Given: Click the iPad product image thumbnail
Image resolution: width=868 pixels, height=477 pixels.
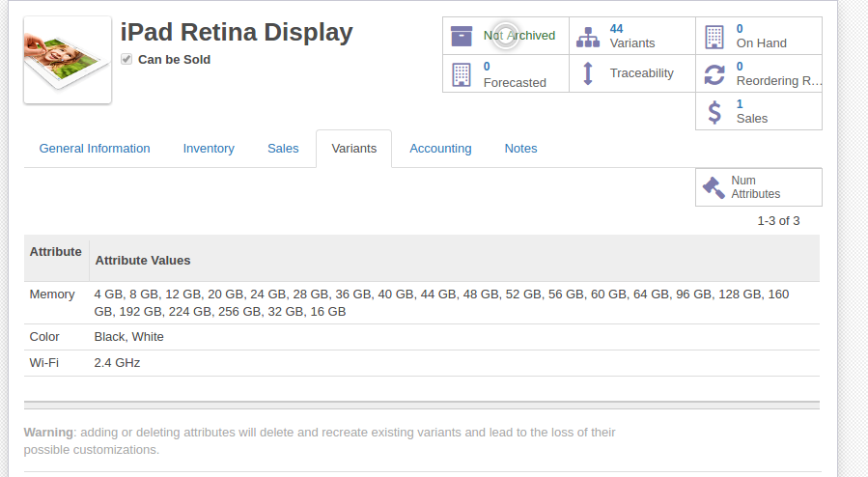Looking at the screenshot, I should (x=68, y=60).
